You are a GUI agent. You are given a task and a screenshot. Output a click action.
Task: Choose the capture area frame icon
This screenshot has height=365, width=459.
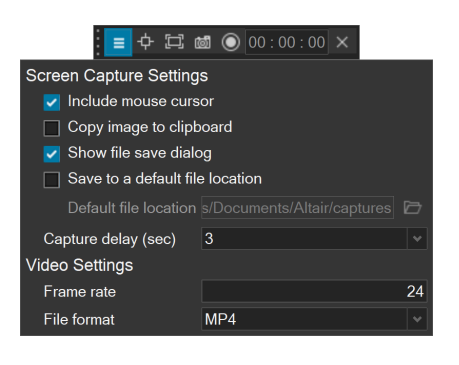[174, 42]
